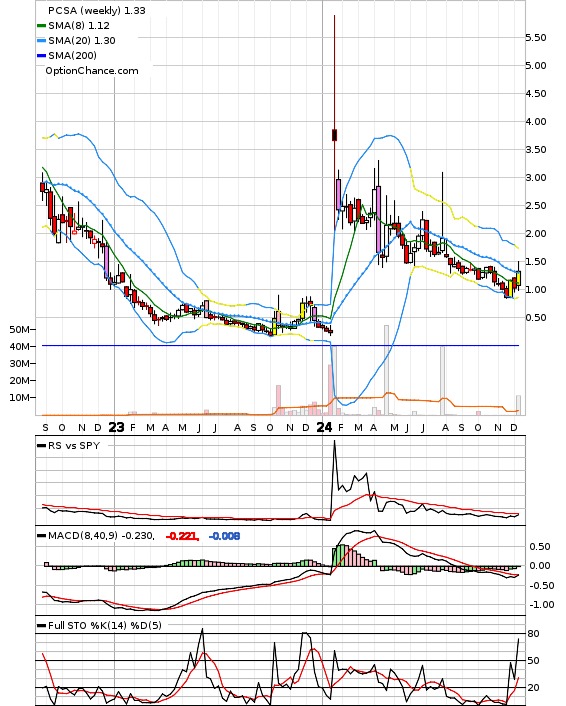The height and width of the screenshot is (706, 566).
Task: Click the MACD(8,40,9) legend marker
Action: tap(41, 536)
